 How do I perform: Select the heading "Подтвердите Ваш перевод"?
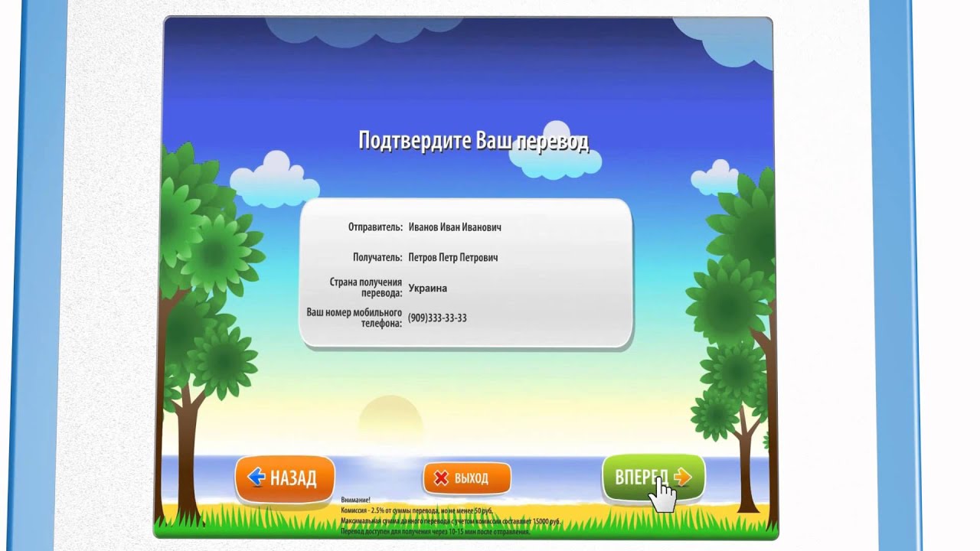474,141
